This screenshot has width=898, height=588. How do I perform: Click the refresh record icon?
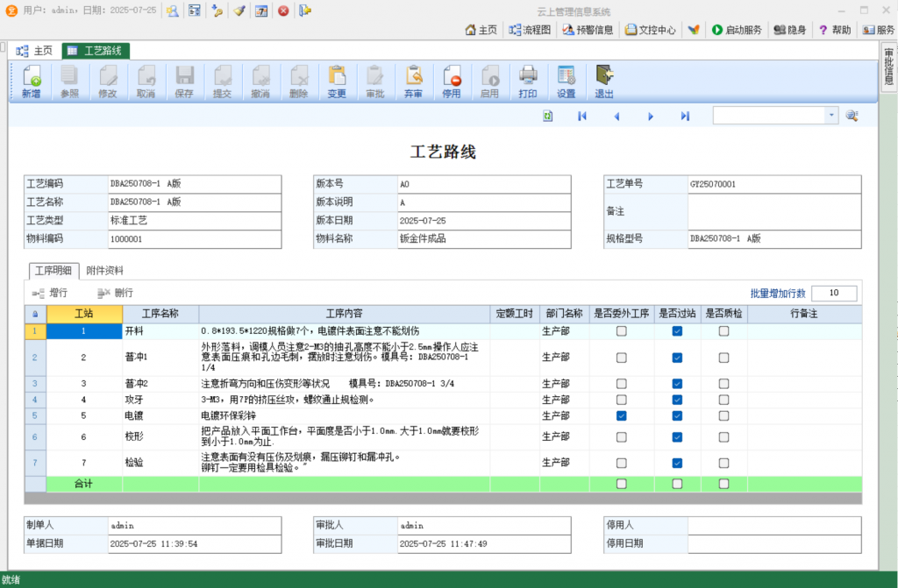(548, 117)
